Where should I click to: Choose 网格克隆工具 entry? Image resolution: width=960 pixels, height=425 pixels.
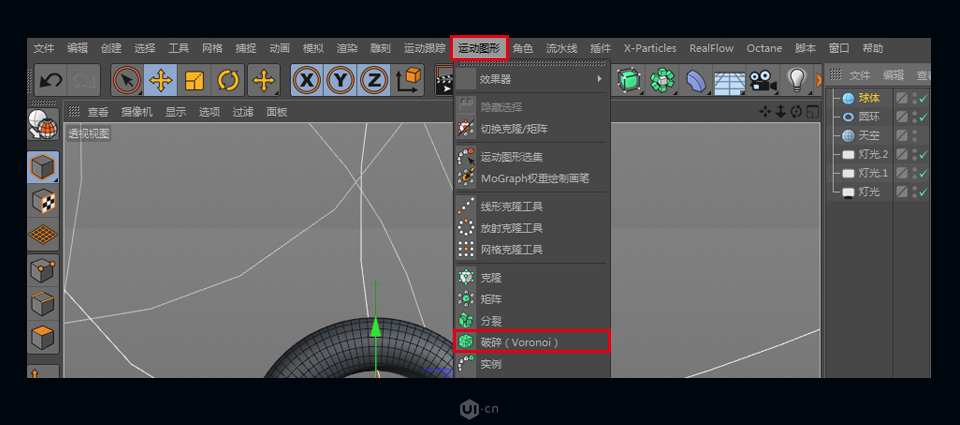[x=531, y=250]
